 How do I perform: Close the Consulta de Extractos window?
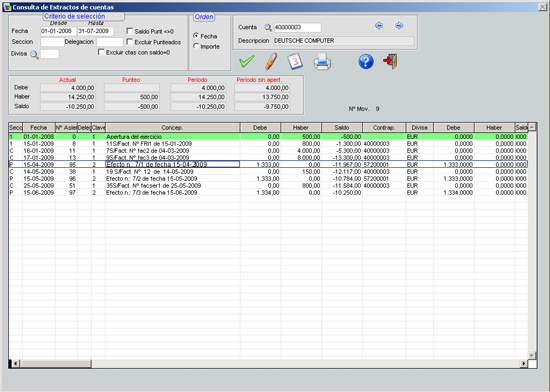coord(542,7)
